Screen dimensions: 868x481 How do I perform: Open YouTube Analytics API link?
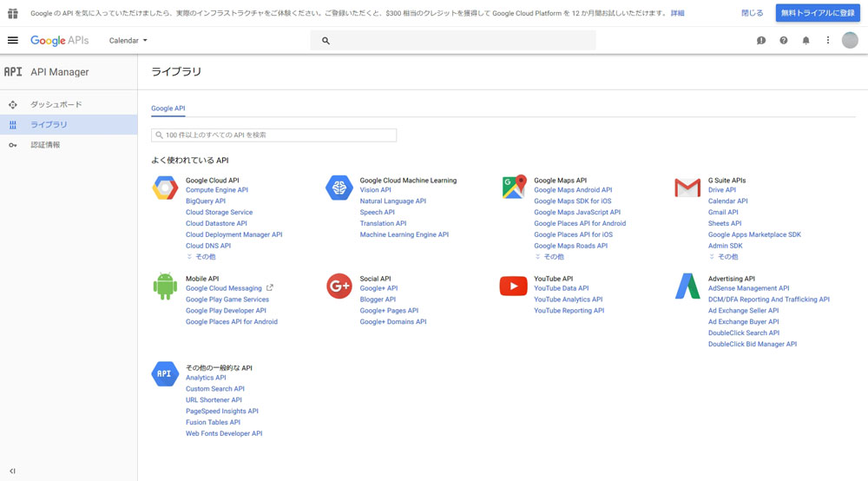pos(568,300)
